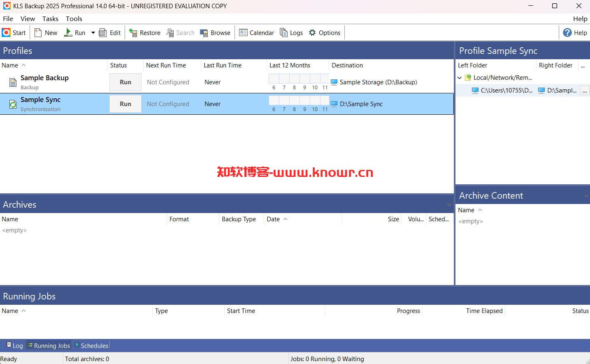
Task: Open the Help menu in menu bar
Action: 580,19
